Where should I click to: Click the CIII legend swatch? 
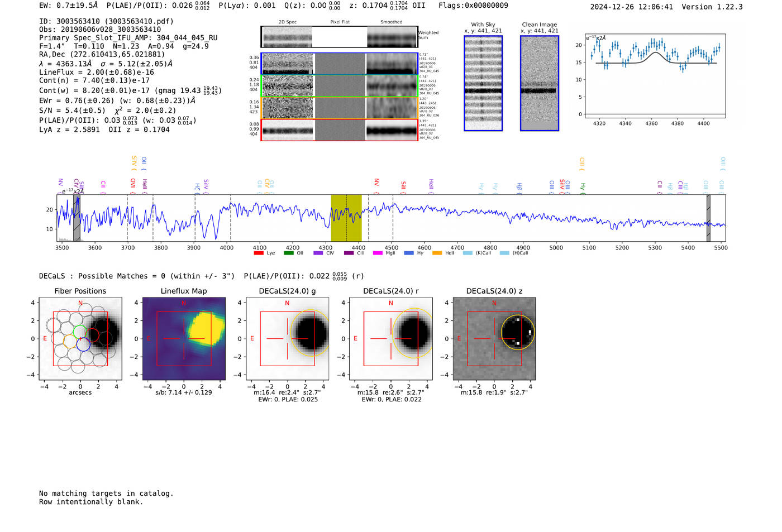[349, 253]
